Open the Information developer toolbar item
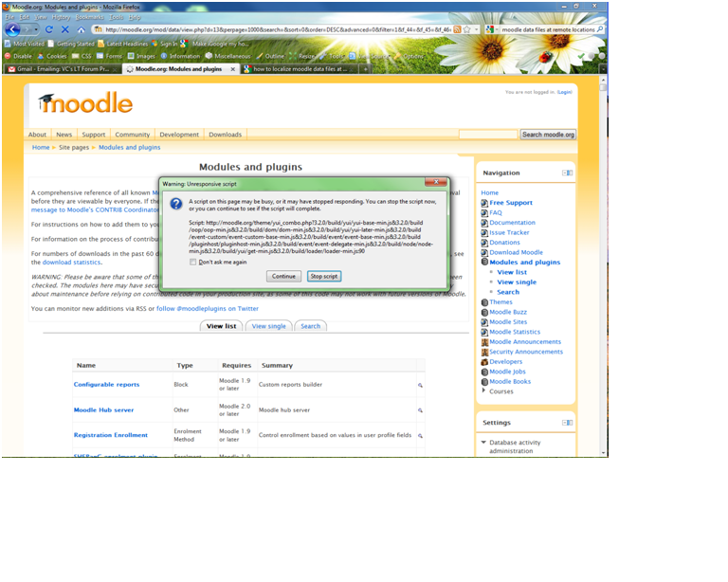This screenshot has height=582, width=728. pos(180,56)
